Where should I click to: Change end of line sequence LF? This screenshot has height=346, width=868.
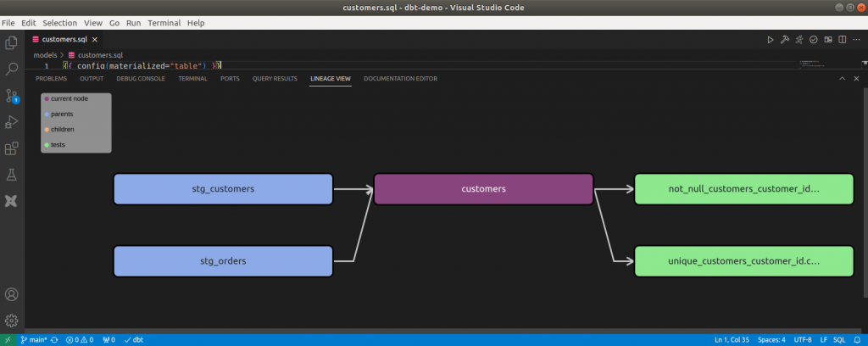tap(824, 340)
